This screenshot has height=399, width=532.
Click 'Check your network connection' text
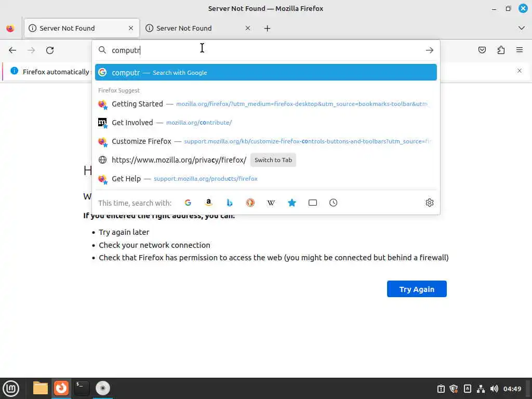click(x=154, y=245)
